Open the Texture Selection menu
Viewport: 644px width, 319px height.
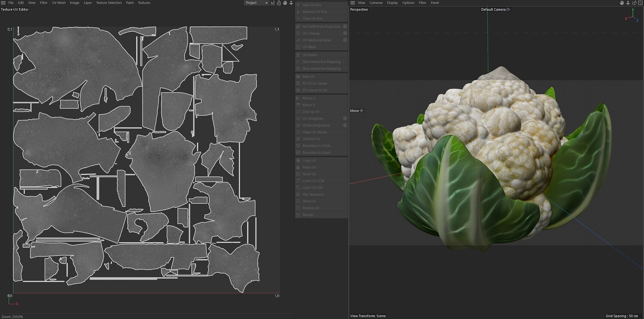(x=109, y=3)
